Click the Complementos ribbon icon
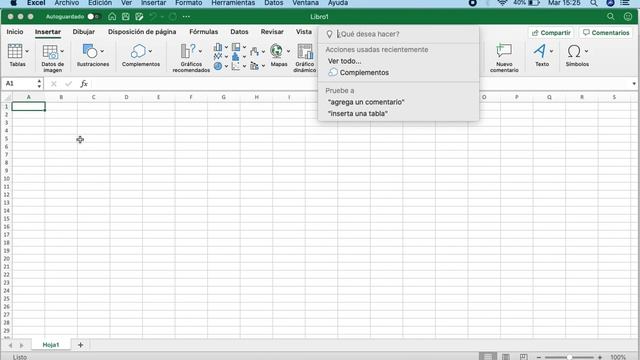Screen dimensions: 640x360 (x=138, y=51)
